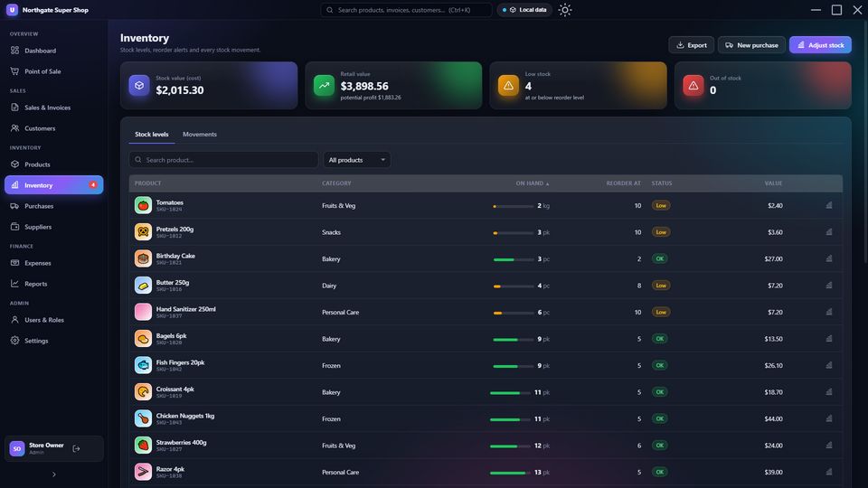
Task: Click the Store Owner avatar
Action: [17, 449]
